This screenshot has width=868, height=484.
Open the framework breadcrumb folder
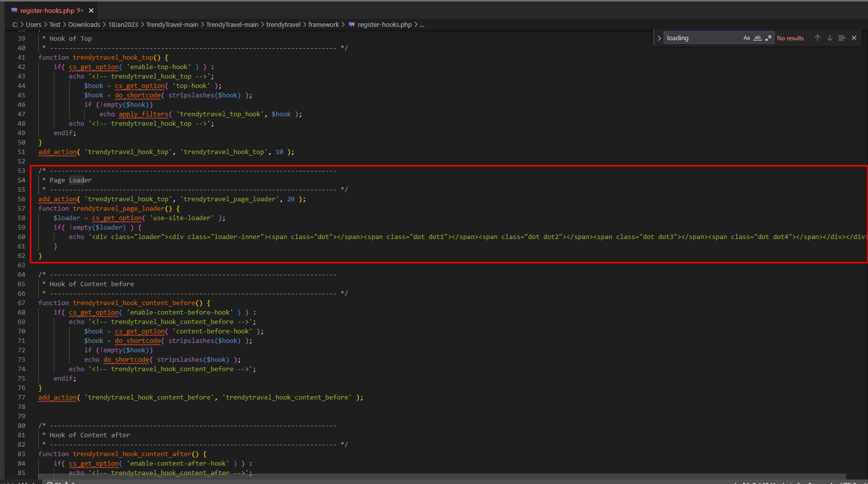(x=323, y=24)
